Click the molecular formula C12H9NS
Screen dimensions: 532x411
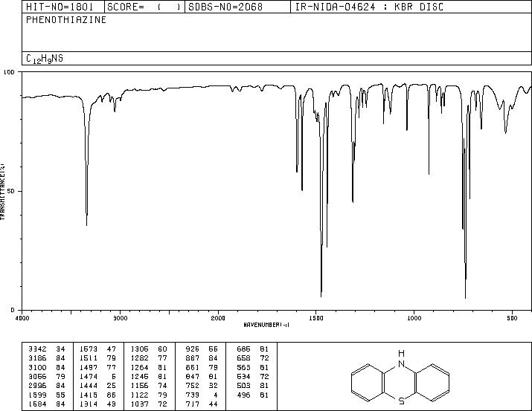[x=45, y=59]
